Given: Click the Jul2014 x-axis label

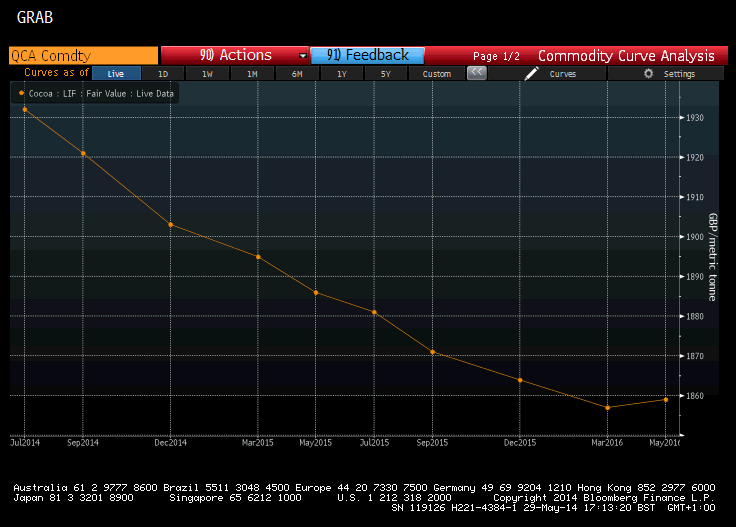Looking at the screenshot, I should [x=25, y=443].
